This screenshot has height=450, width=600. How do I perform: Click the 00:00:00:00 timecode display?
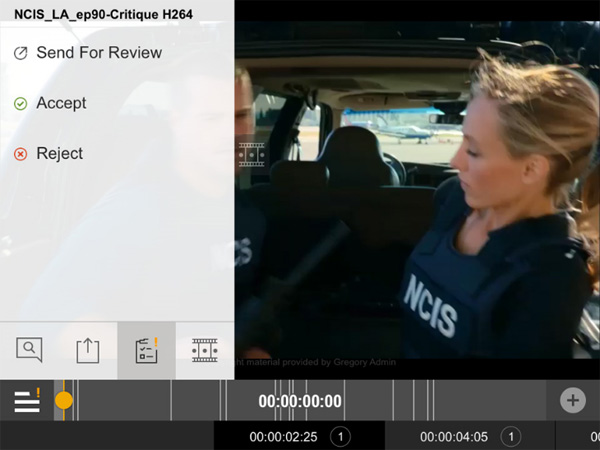point(300,401)
